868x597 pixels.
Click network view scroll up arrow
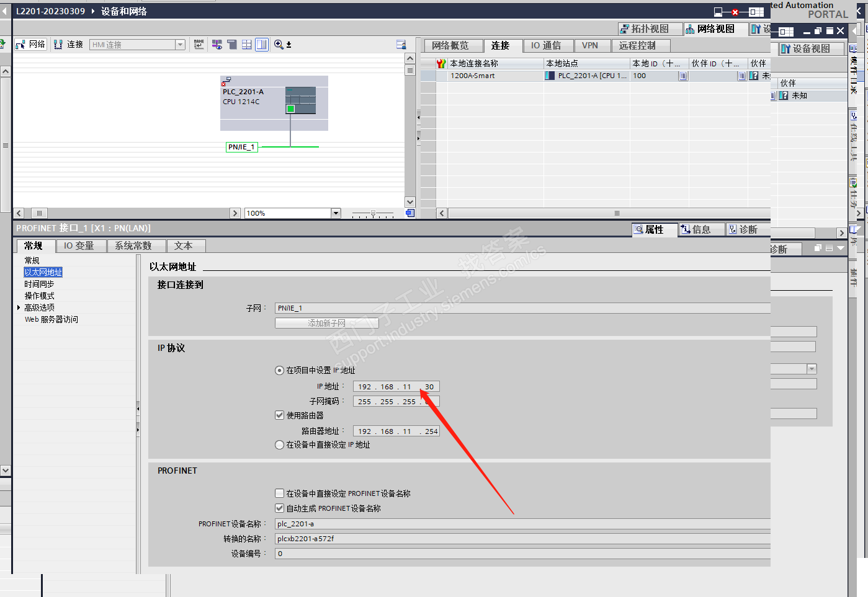tap(409, 58)
